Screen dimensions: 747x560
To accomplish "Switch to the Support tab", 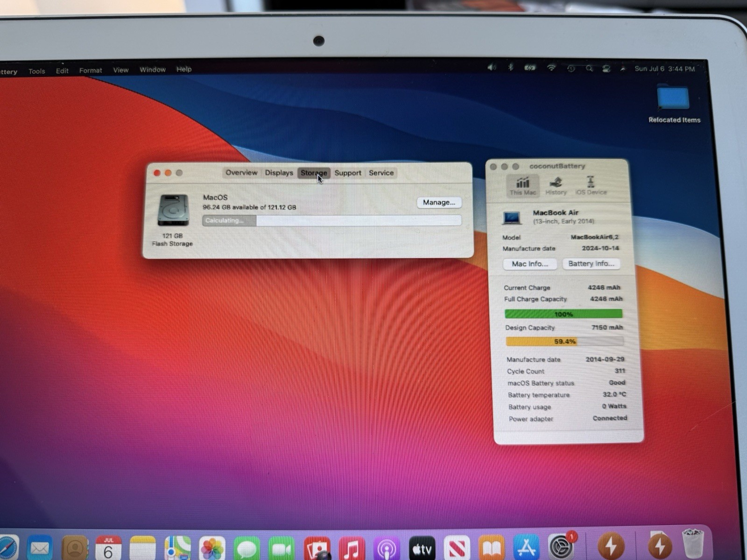I will 348,173.
